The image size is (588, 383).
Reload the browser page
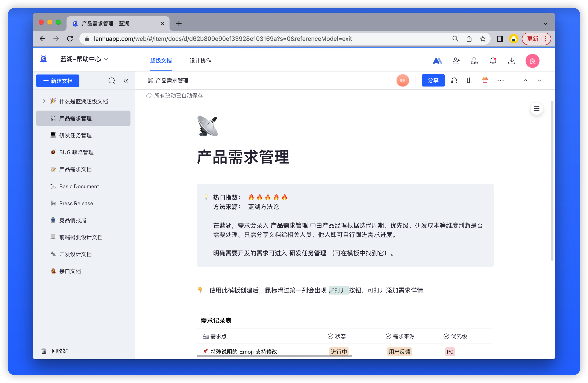click(70, 39)
